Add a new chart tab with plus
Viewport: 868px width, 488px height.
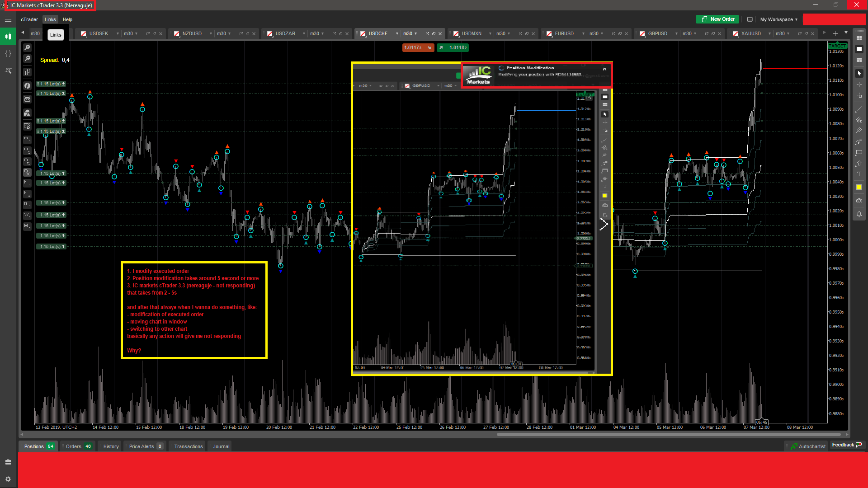click(835, 33)
